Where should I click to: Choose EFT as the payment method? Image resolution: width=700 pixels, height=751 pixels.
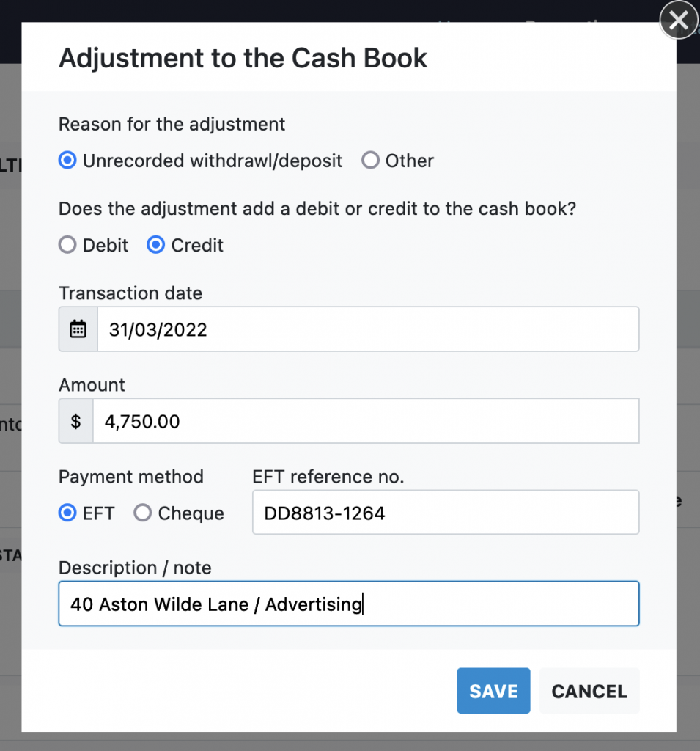click(67, 513)
